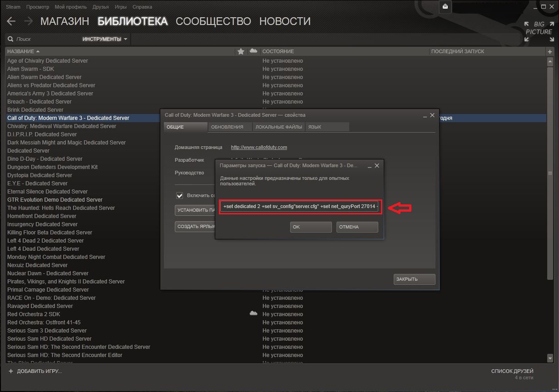The width and height of the screenshot is (559, 392).
Task: Select Alien Swarm - SDK
Action: [30, 69]
